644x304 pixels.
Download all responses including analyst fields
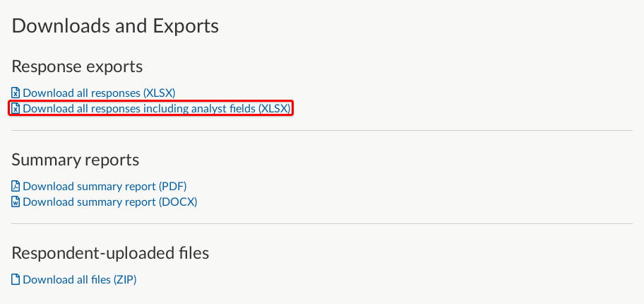pos(157,109)
